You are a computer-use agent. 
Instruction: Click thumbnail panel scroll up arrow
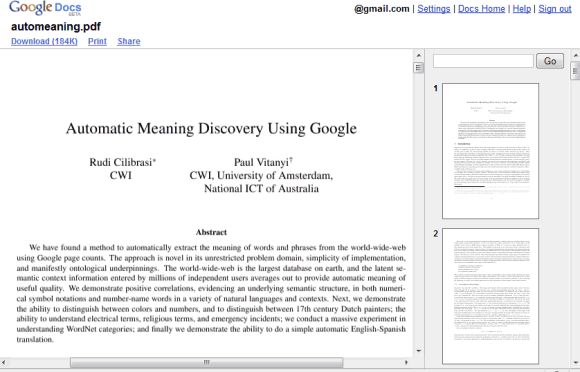576,55
